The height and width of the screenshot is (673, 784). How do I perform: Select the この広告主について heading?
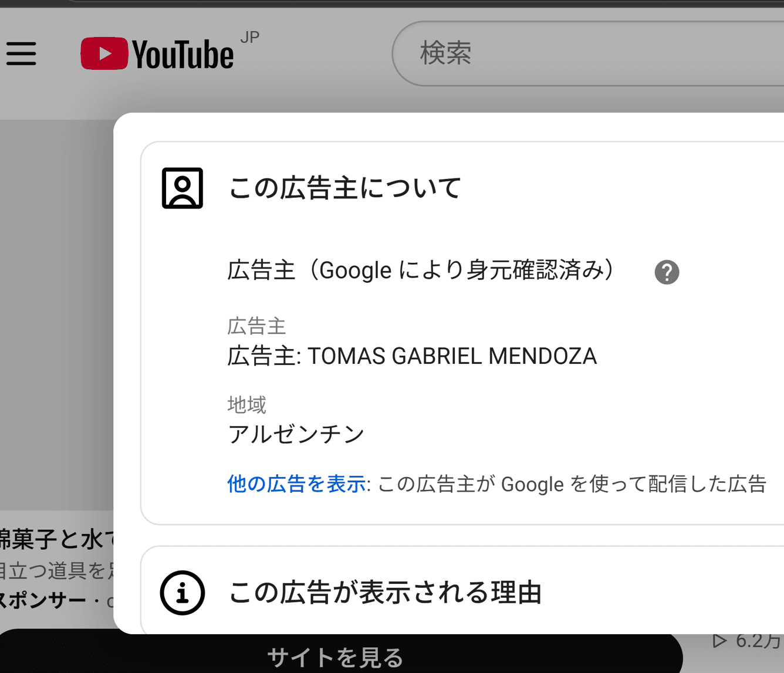344,188
